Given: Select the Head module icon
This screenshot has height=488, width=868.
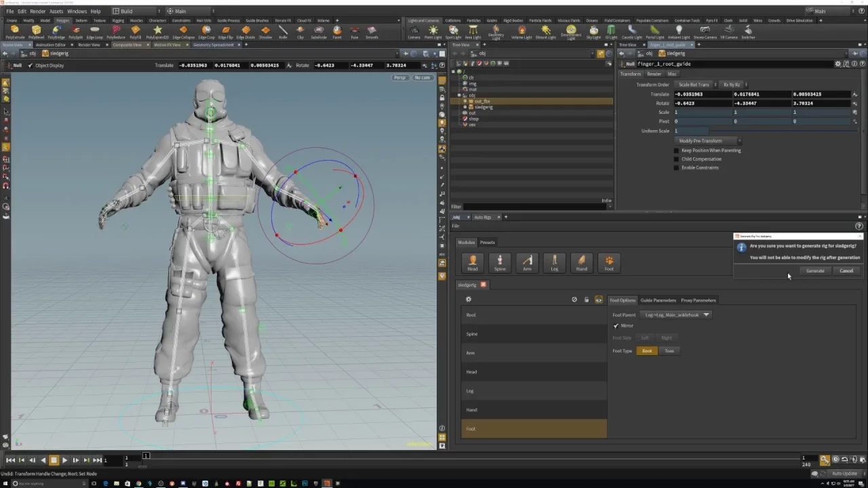Looking at the screenshot, I should point(473,262).
